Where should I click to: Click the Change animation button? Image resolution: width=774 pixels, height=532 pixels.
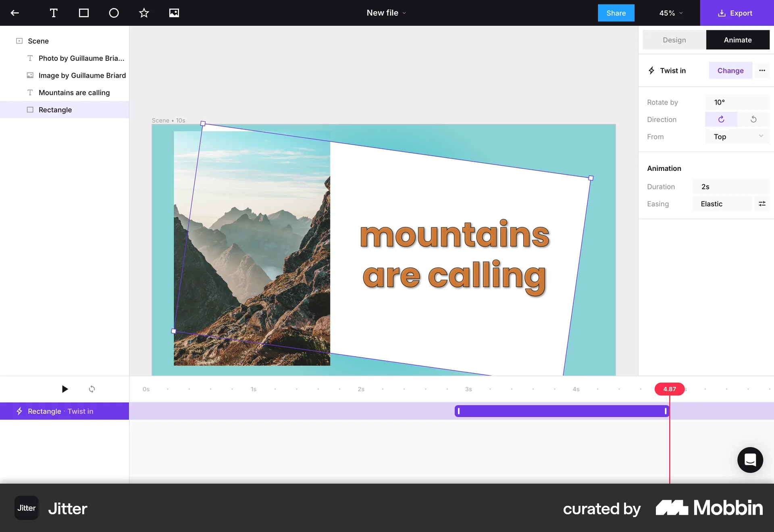(x=730, y=71)
